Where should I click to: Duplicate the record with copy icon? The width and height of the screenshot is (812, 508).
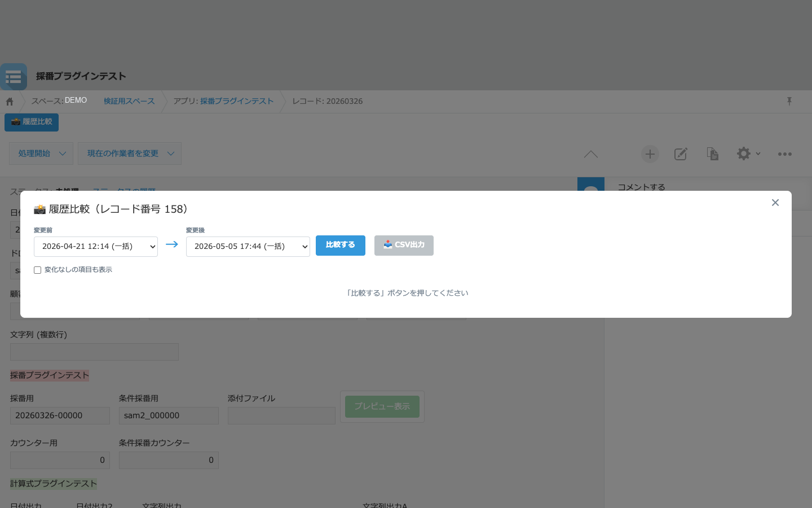click(x=712, y=154)
